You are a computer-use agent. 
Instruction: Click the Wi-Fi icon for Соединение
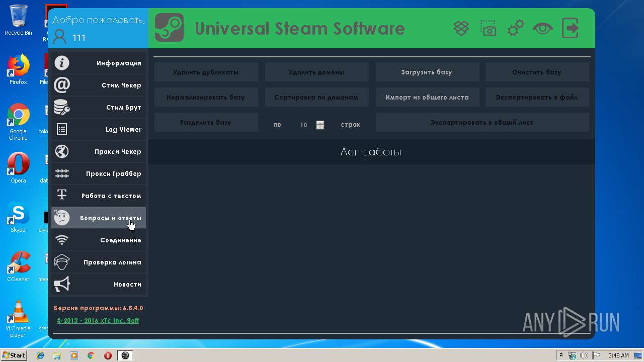[62, 240]
